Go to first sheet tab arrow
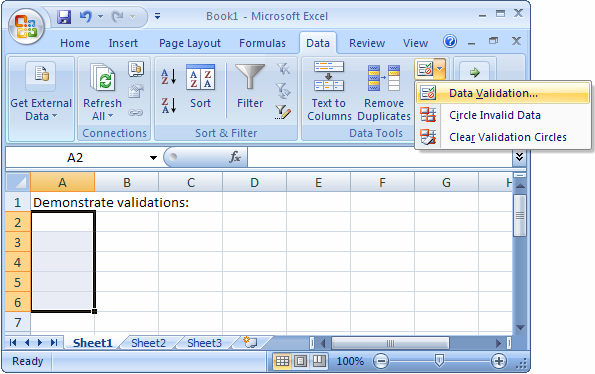595x374 pixels. pos(13,343)
